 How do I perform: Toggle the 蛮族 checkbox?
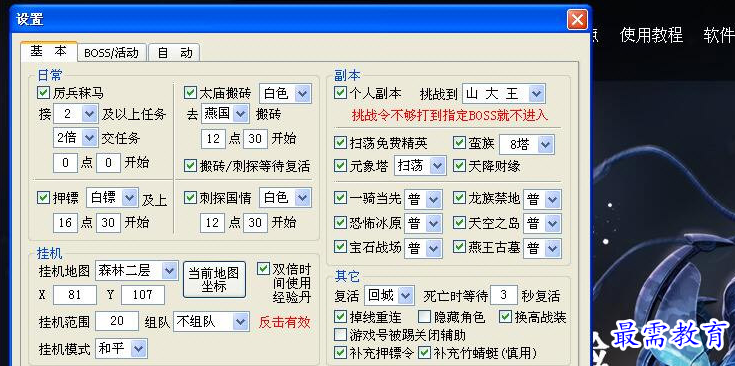click(459, 143)
